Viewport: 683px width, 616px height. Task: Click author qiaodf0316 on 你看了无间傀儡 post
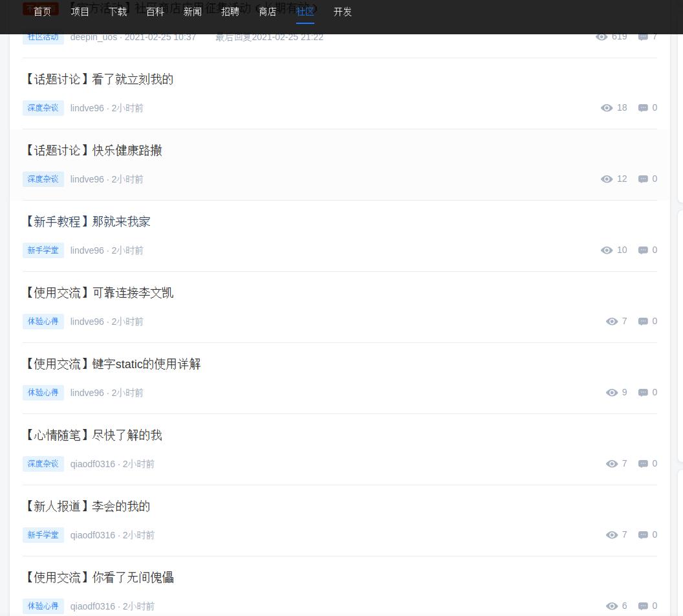click(x=92, y=606)
